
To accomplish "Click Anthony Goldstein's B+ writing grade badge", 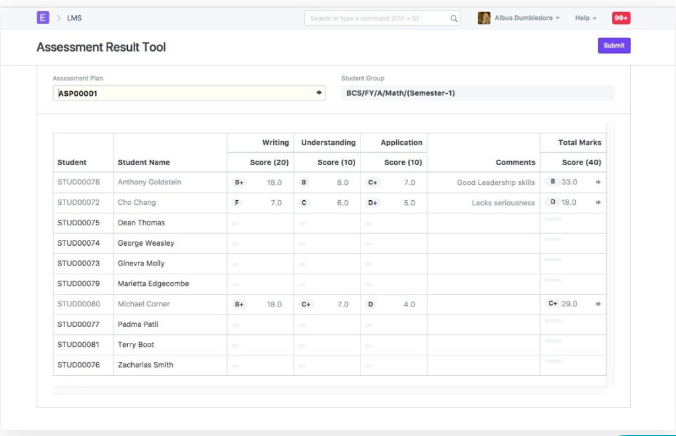I will (x=239, y=182).
